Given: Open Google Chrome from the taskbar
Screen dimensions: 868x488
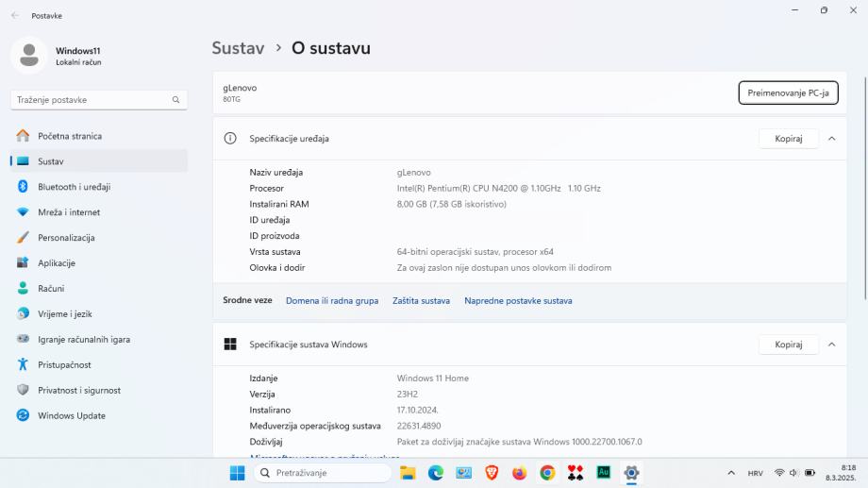Looking at the screenshot, I should coord(547,473).
